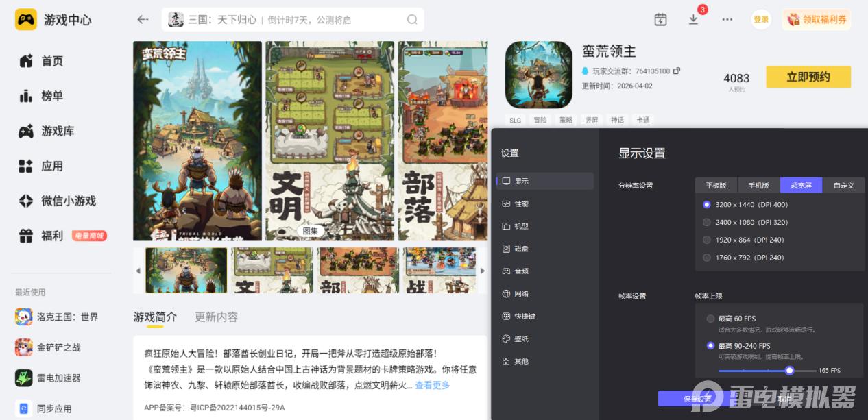Click the FPS slider handle

click(x=790, y=371)
